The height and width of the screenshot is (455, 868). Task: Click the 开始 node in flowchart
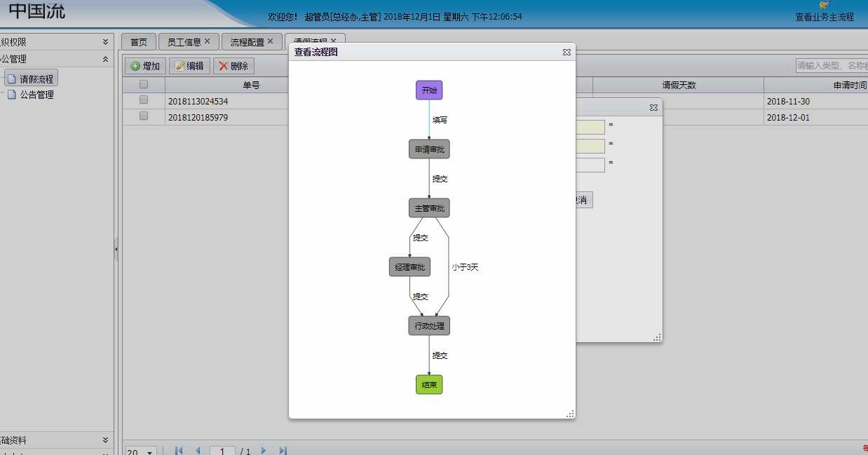[429, 90]
